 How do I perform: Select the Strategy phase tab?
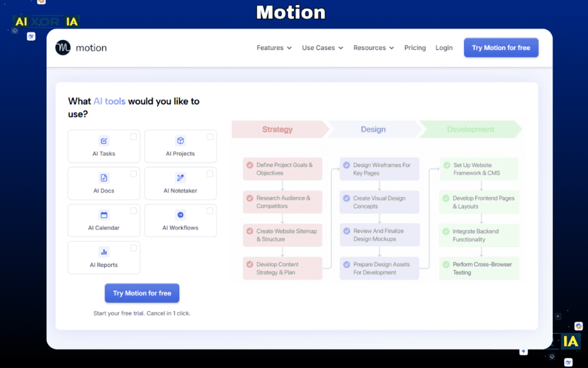(278, 129)
